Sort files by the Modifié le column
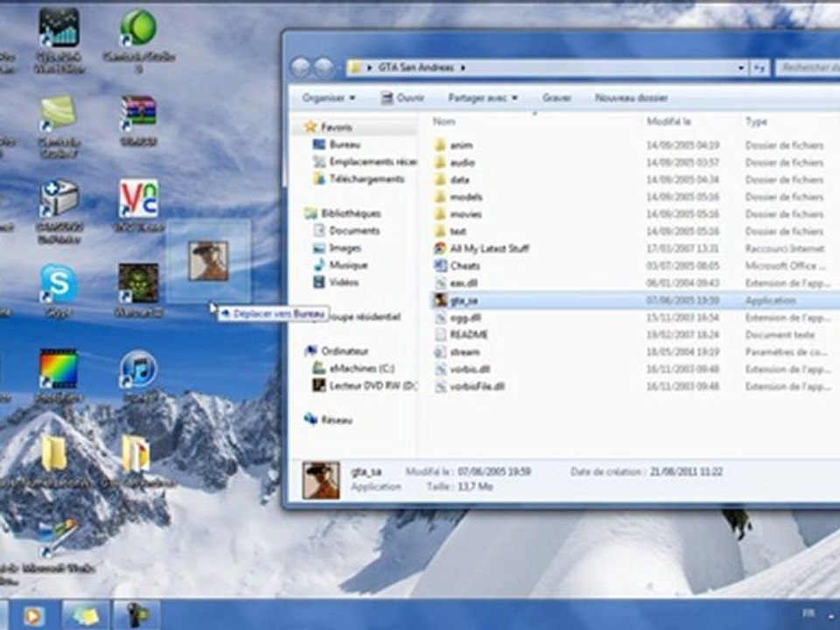 tap(668, 122)
